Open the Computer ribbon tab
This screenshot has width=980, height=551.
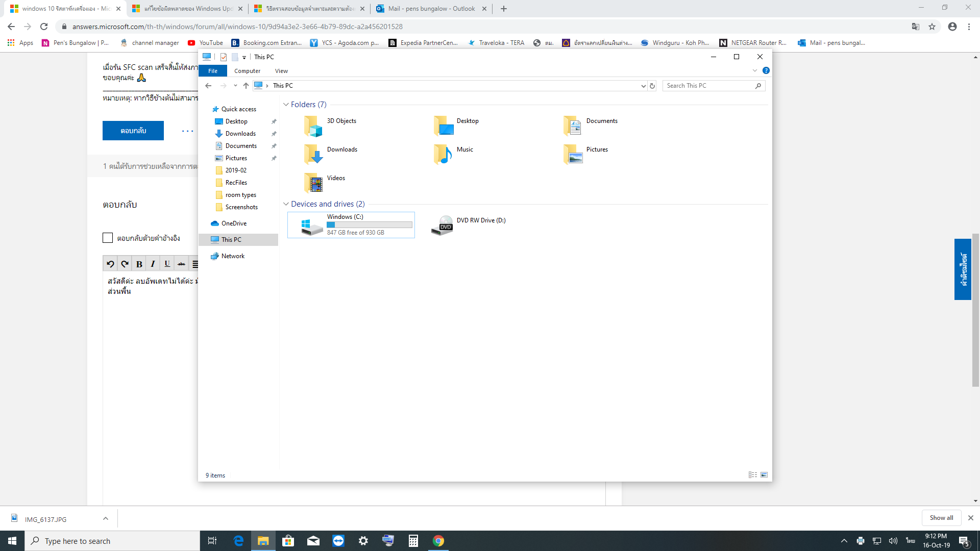coord(247,71)
